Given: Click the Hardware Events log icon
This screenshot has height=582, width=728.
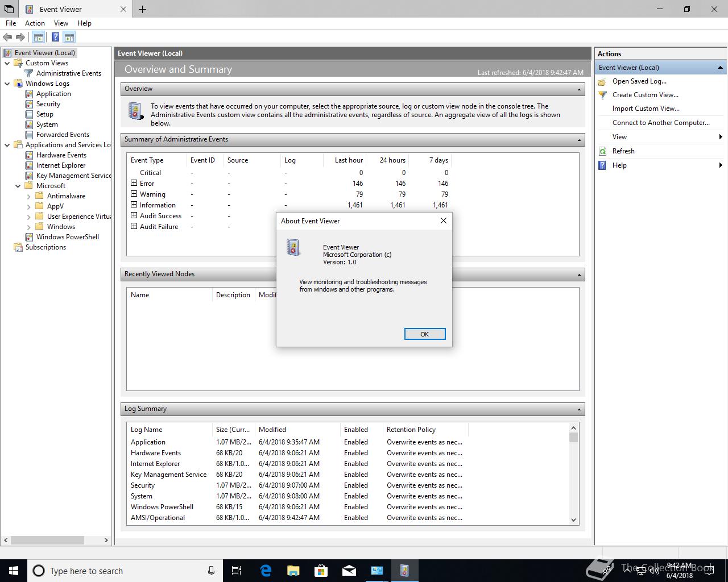Looking at the screenshot, I should tap(29, 155).
